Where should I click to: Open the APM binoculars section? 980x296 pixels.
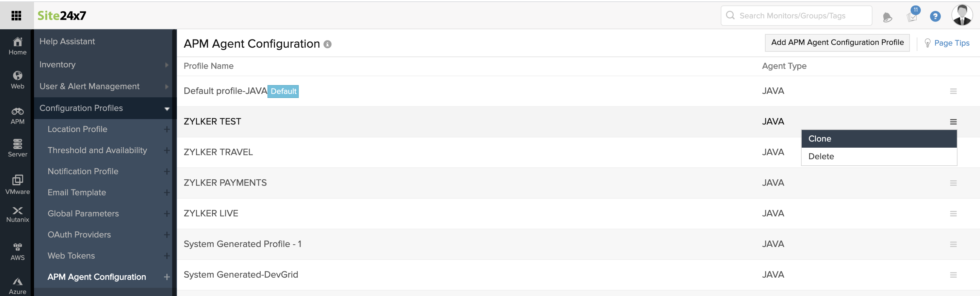(17, 116)
